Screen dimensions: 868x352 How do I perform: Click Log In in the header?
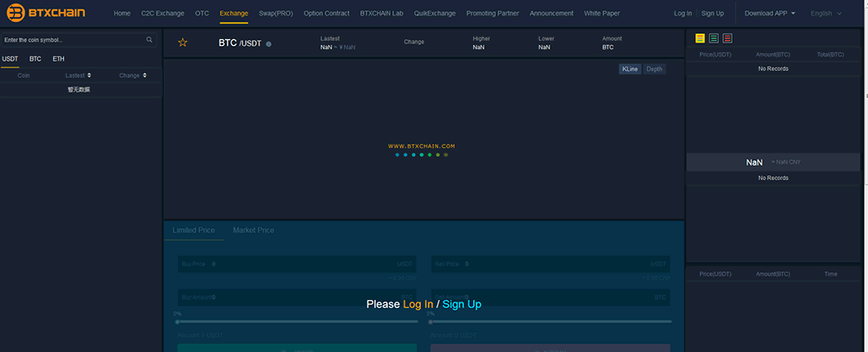click(x=682, y=13)
